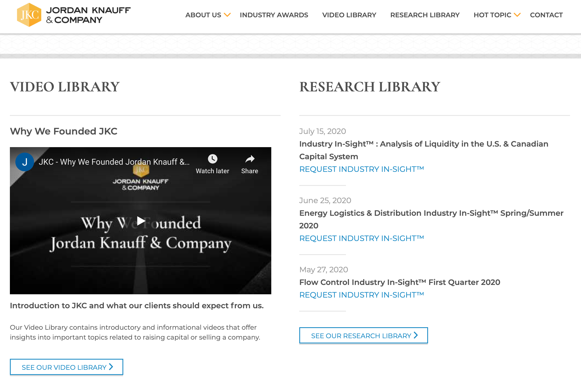Screen dimensions: 581x392
Task: Click the May 27, 2020 date
Action: click(x=324, y=270)
